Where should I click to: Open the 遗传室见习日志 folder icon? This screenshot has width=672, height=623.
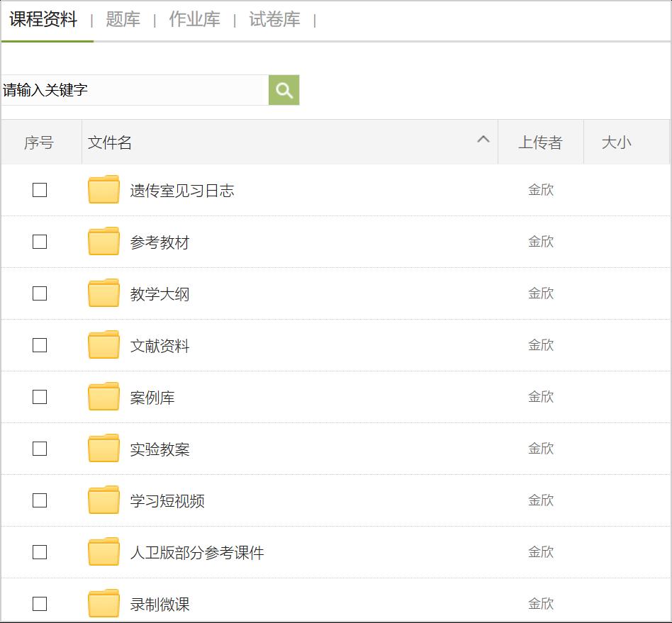click(x=103, y=190)
